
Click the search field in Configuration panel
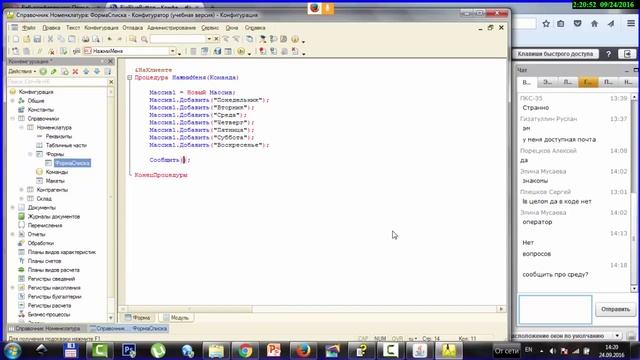click(57, 82)
